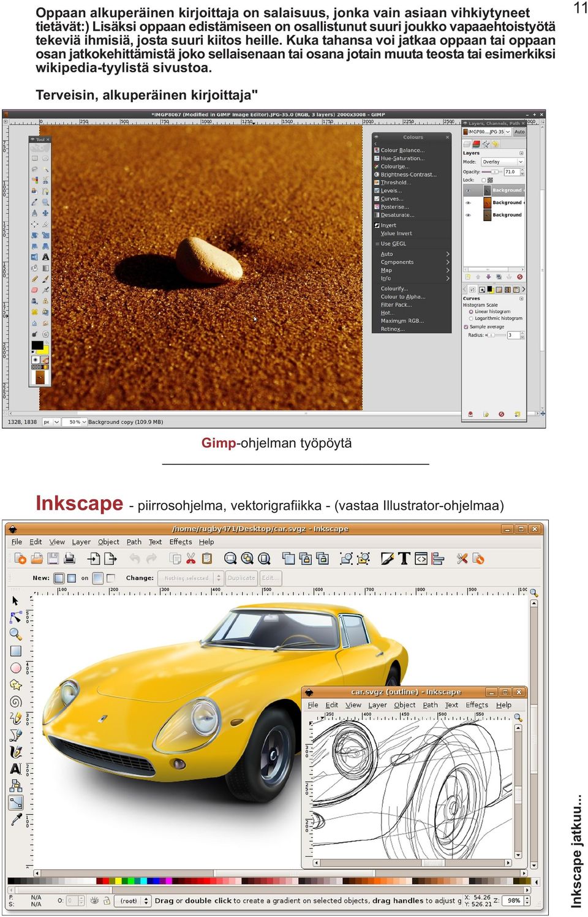Select the GIMP Text tool in the toolbox
The image size is (588, 917).
pos(45,257)
